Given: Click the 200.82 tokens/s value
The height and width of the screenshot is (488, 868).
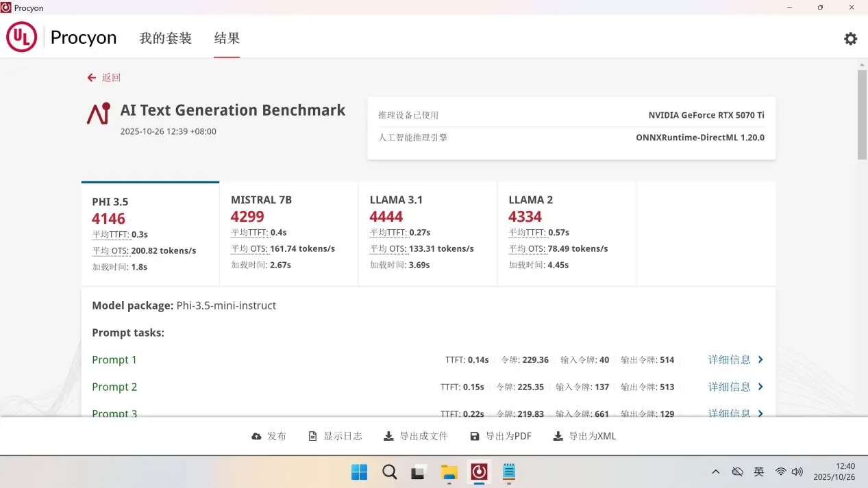Looking at the screenshot, I should pyautogui.click(x=164, y=251).
